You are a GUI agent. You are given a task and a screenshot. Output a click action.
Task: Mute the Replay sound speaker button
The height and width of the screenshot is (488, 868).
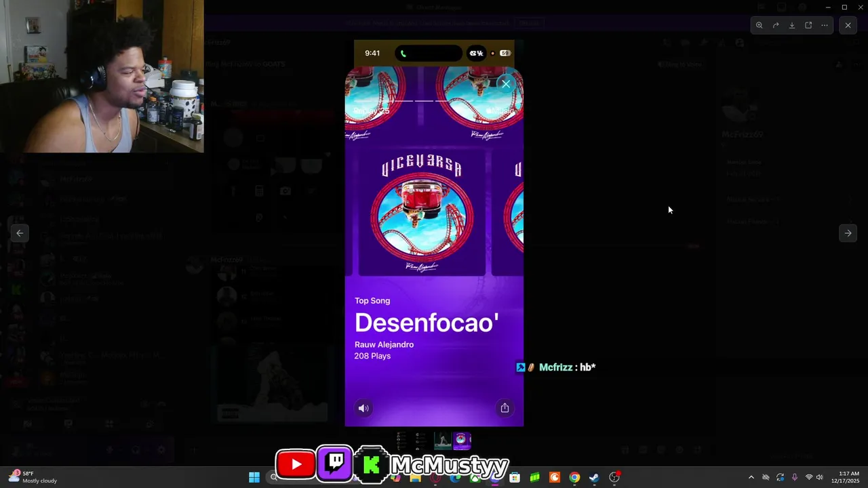pos(363,408)
